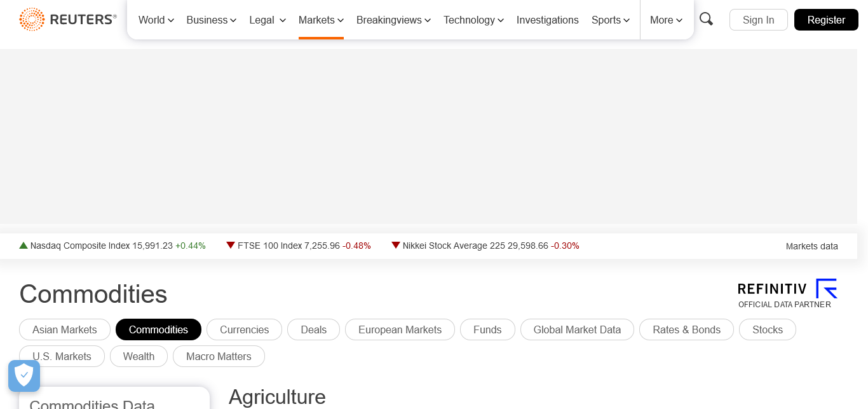Viewport: 868px width, 409px height.
Task: Click the Nikkei red down-arrow ticker
Action: pyautogui.click(x=396, y=246)
